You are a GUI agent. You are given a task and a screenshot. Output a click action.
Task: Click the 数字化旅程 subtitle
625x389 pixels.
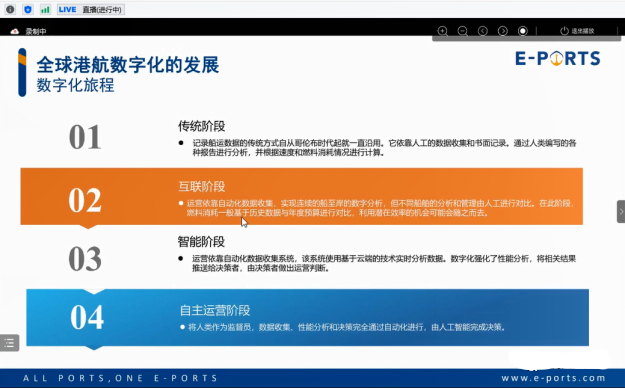click(75, 85)
